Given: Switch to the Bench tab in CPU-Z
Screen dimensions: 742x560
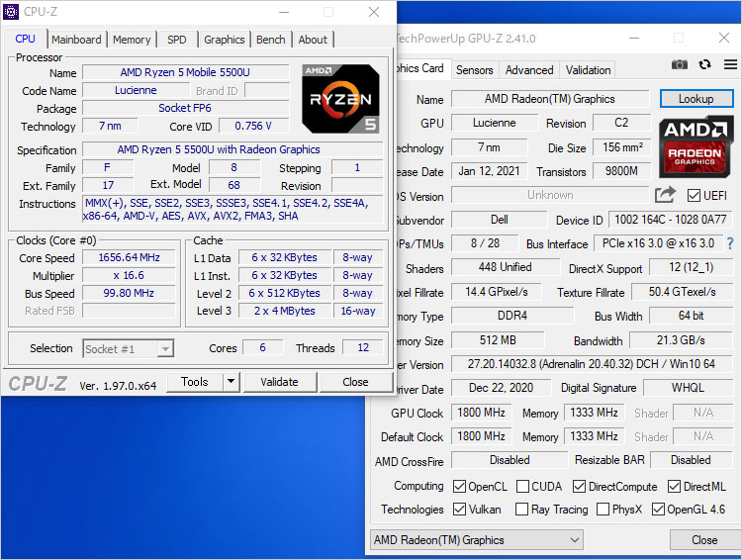Looking at the screenshot, I should tap(271, 40).
